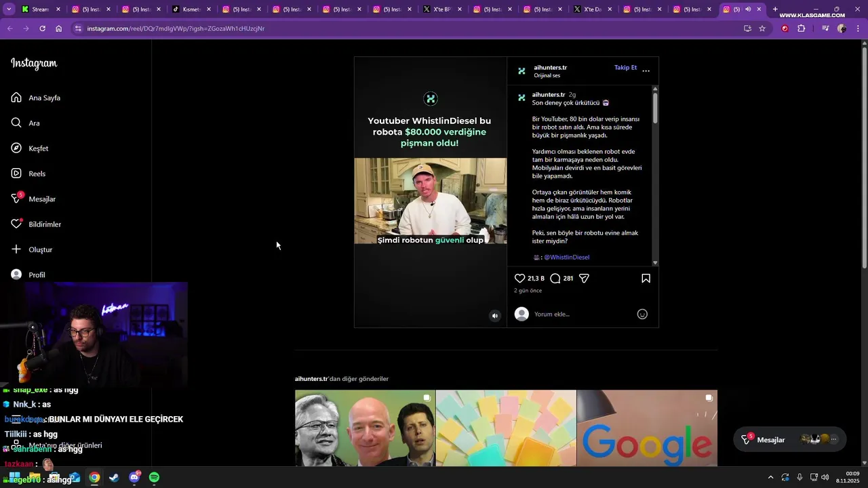View the 21,3 B likes count
The width and height of the screenshot is (868, 488).
pos(536,279)
